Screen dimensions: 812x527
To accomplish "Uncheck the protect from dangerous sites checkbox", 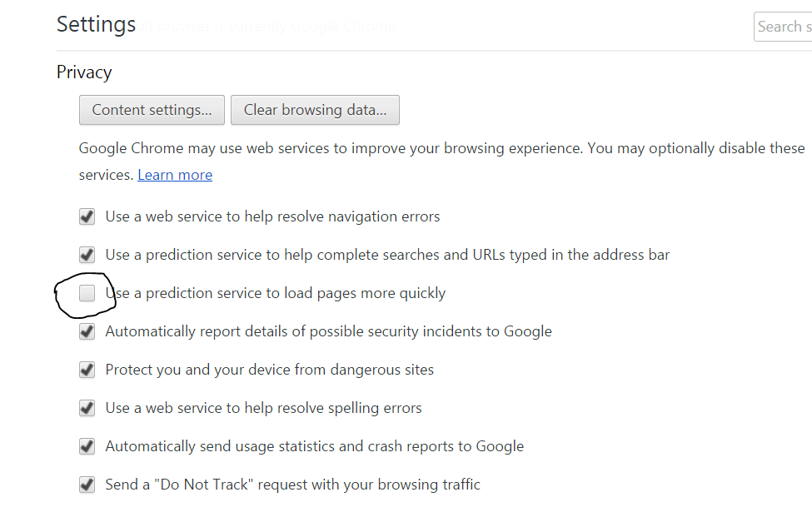I will pyautogui.click(x=87, y=370).
